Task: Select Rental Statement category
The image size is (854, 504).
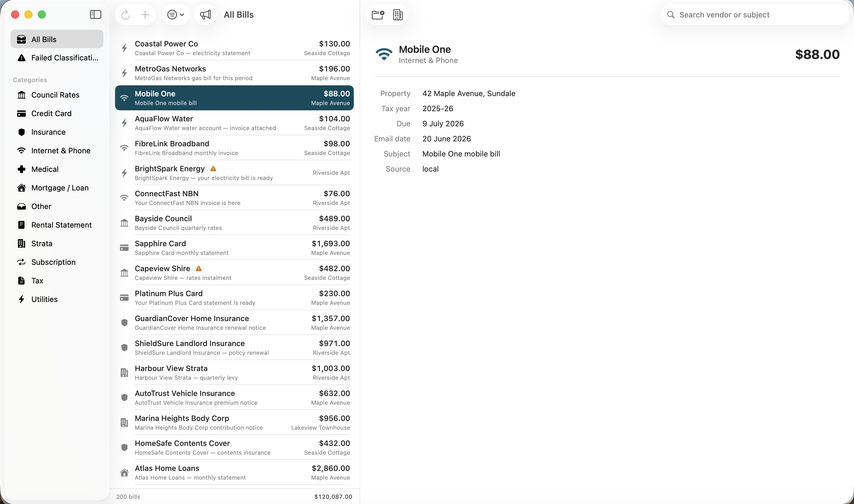Action: pos(57,225)
